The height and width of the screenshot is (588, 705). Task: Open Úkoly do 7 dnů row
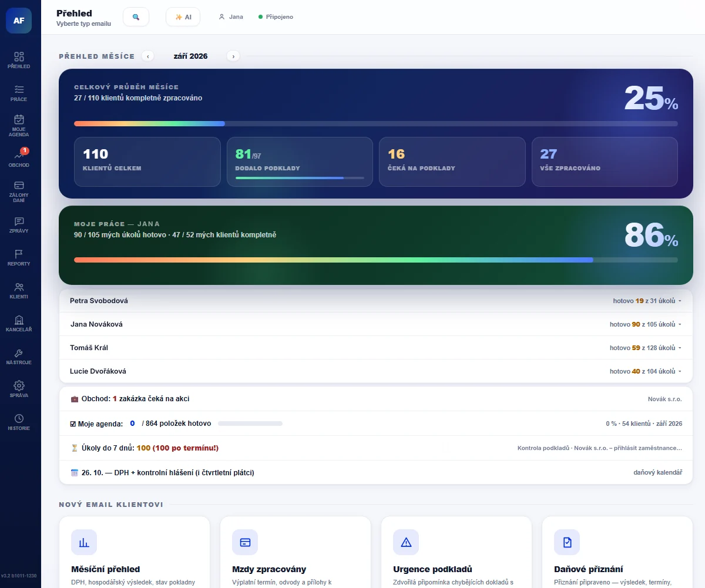[376, 448]
